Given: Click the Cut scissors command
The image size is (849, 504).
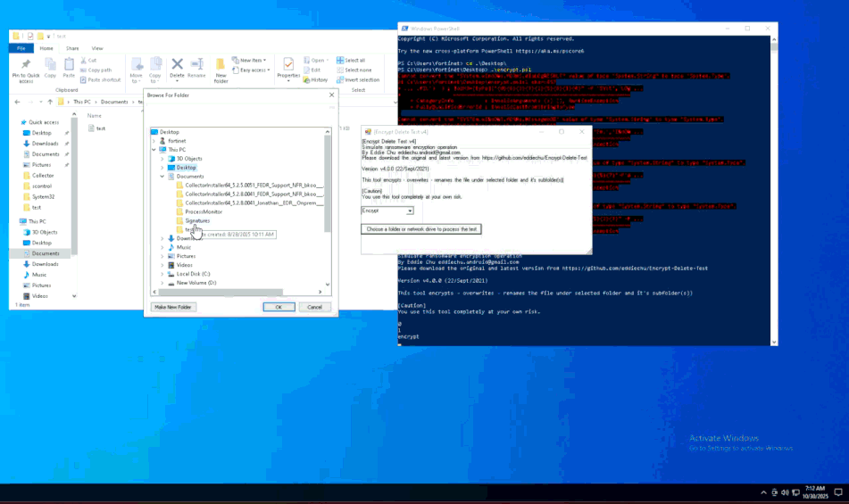Looking at the screenshot, I should point(88,61).
